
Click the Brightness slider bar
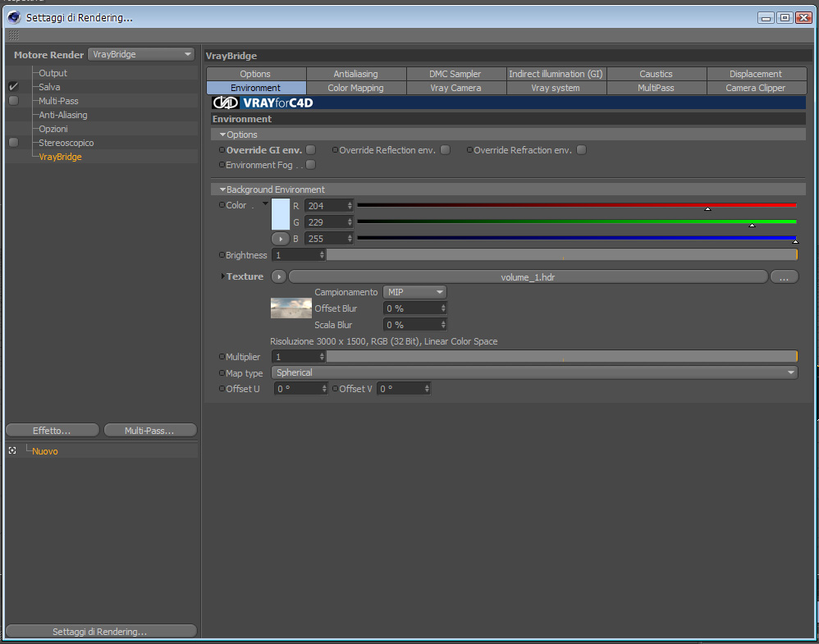(x=562, y=255)
